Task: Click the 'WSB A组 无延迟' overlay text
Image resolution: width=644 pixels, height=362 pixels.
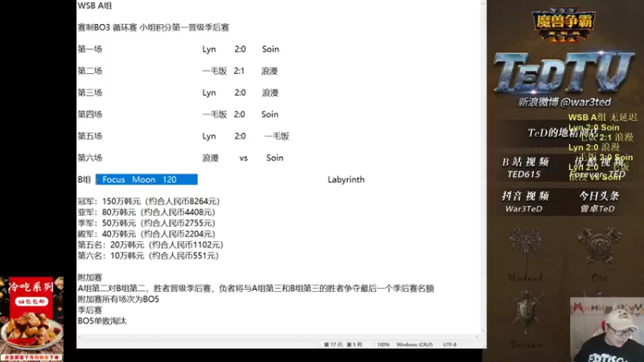Action: tap(602, 117)
